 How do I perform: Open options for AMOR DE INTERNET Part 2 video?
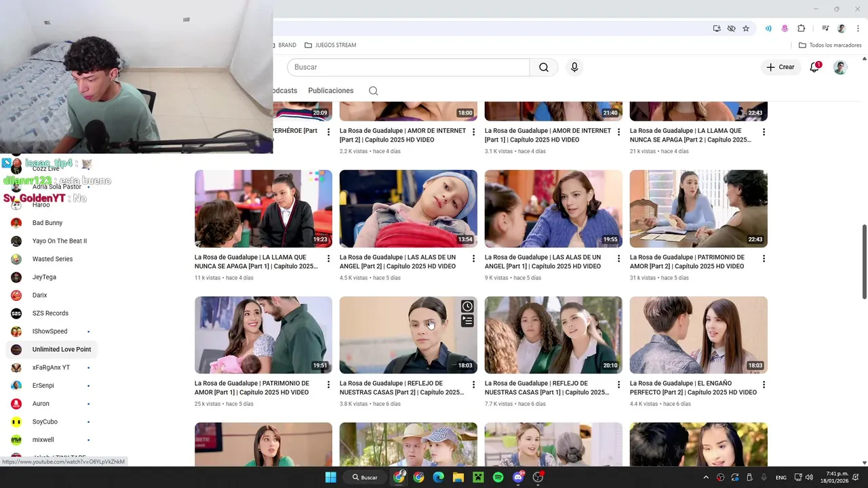click(473, 131)
